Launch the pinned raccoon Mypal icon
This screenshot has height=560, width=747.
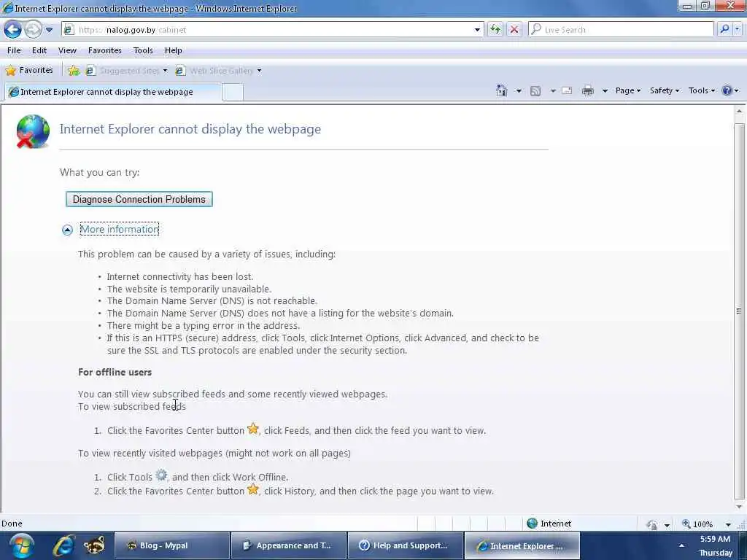point(94,546)
